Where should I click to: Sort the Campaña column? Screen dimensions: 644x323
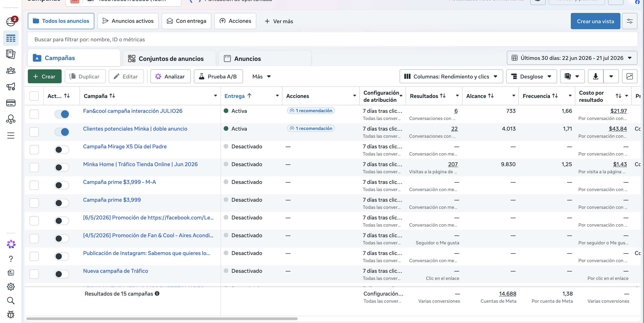point(112,96)
